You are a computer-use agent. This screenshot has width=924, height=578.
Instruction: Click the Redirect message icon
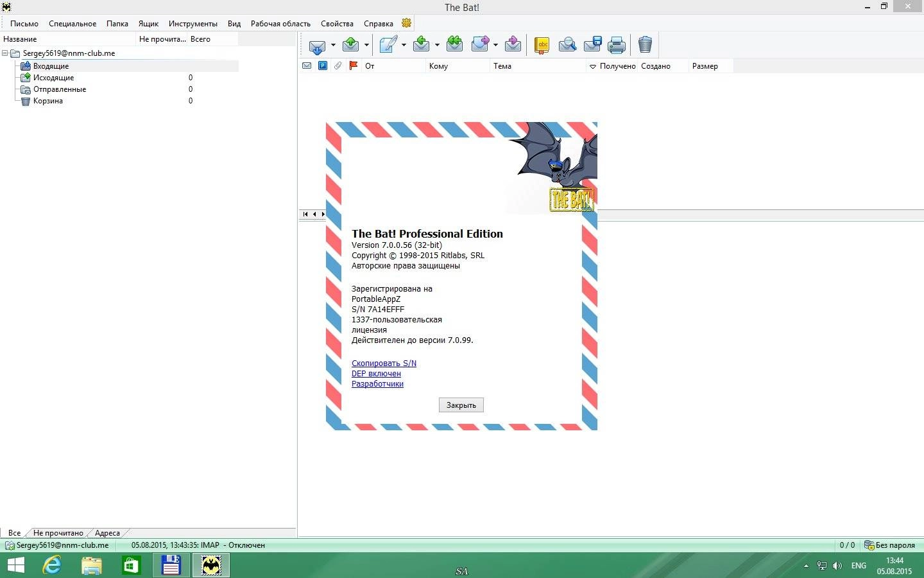click(513, 44)
